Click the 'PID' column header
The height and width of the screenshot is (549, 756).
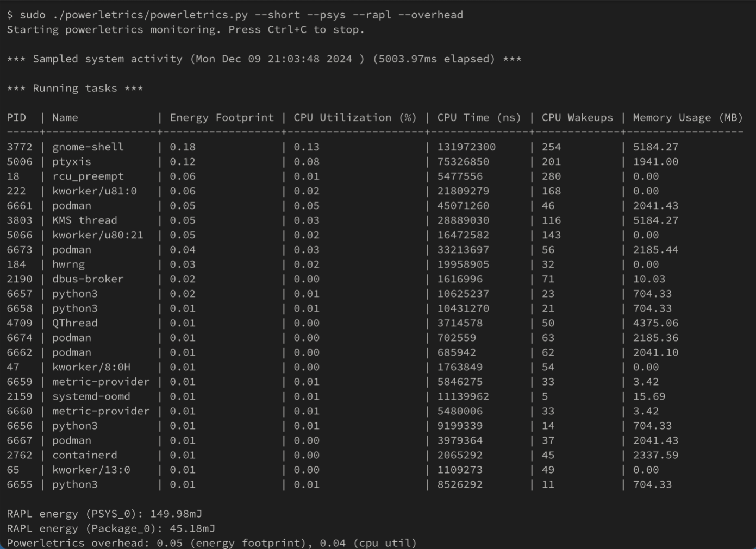pos(16,117)
